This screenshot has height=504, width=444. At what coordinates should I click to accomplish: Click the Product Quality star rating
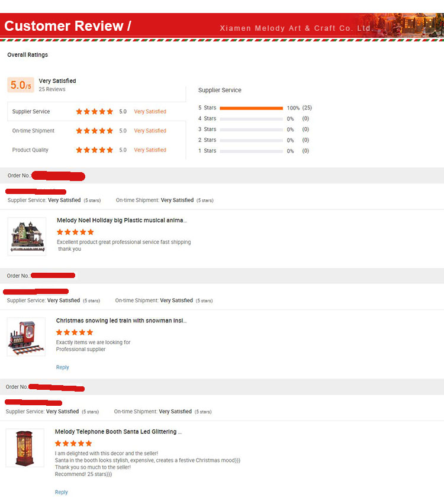tap(94, 150)
